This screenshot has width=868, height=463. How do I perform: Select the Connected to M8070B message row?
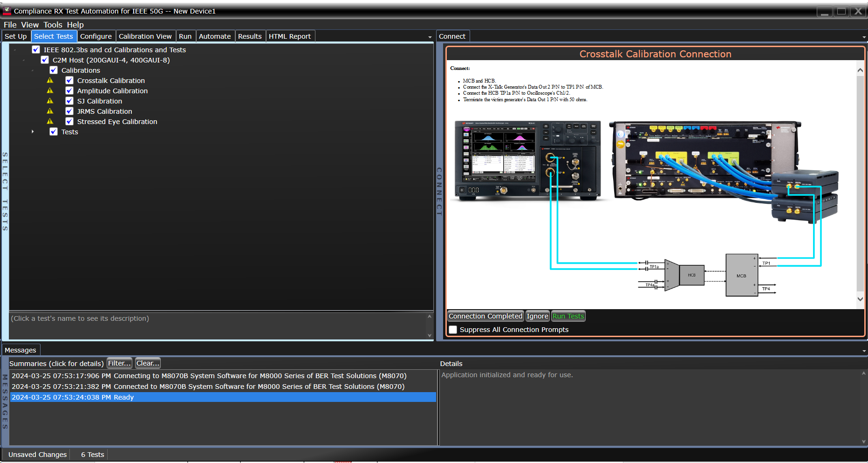pos(208,387)
